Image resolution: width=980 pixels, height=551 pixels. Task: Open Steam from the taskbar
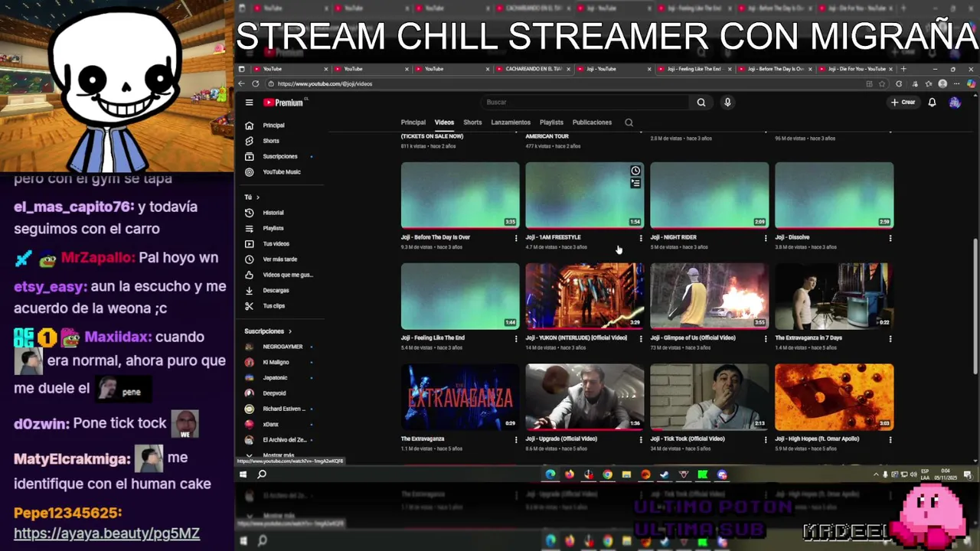coord(665,474)
